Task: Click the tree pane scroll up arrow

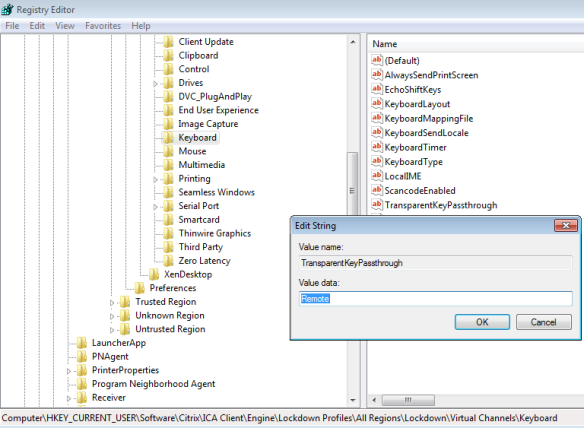Action: point(352,42)
